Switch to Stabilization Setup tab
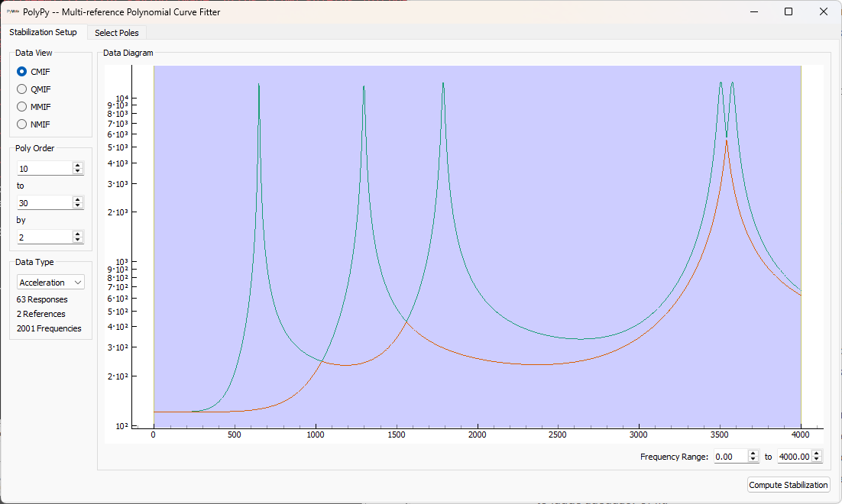Screen dimensions: 842x504 pyautogui.click(x=43, y=33)
